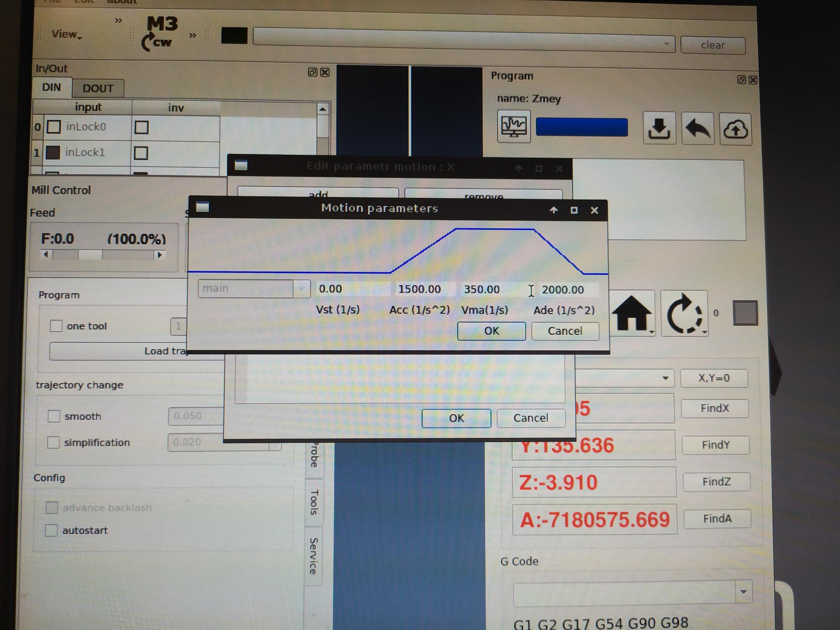Toggle the smooth trajectory checkbox

(54, 416)
